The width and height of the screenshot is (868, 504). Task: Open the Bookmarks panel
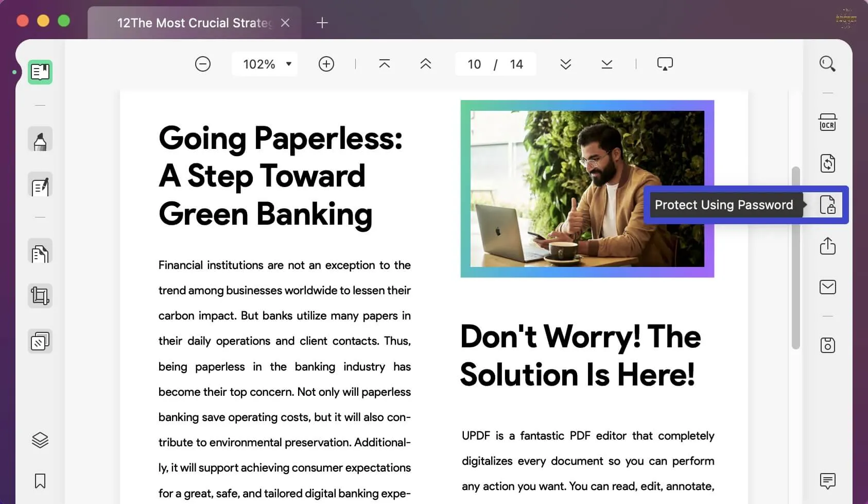40,481
